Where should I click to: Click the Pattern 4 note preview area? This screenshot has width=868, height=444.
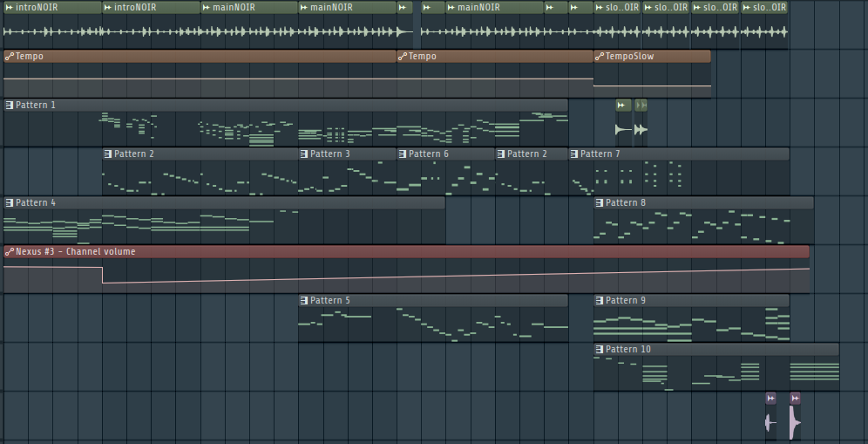[224, 226]
